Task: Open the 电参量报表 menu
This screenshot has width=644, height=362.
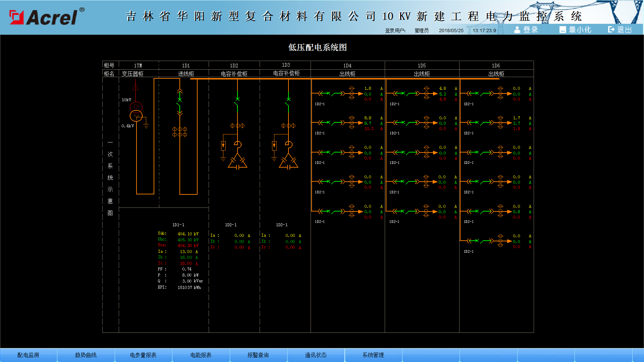Action: click(x=143, y=355)
